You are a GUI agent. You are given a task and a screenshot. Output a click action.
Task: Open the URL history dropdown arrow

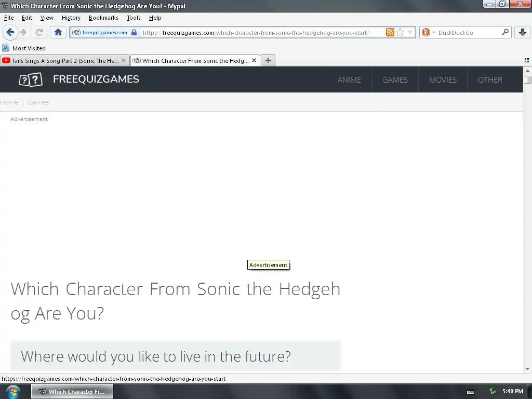tap(410, 33)
